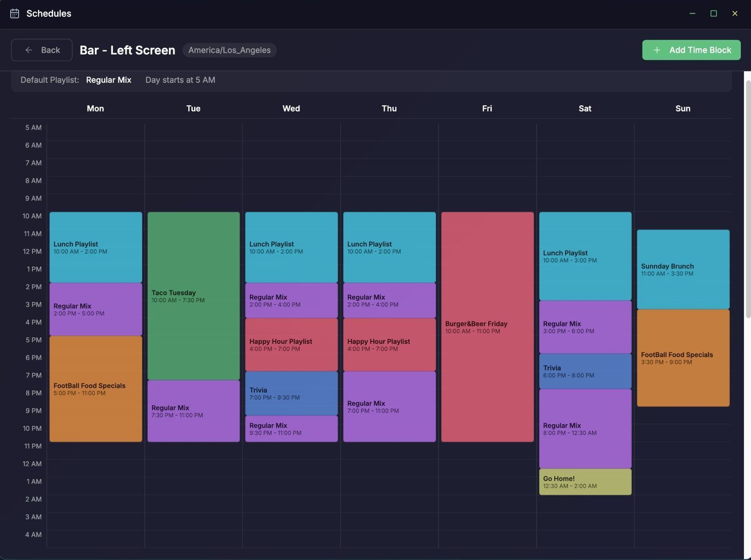Maximize the Schedules window
This screenshot has width=751, height=560.
coord(713,13)
